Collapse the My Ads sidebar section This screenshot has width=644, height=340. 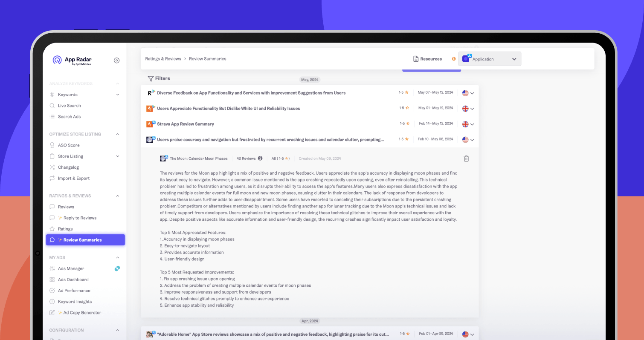tap(118, 258)
